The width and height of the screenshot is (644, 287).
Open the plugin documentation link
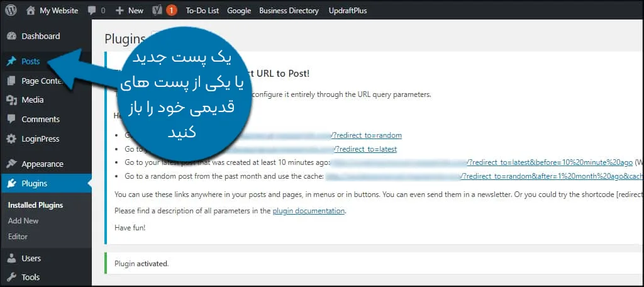point(308,211)
